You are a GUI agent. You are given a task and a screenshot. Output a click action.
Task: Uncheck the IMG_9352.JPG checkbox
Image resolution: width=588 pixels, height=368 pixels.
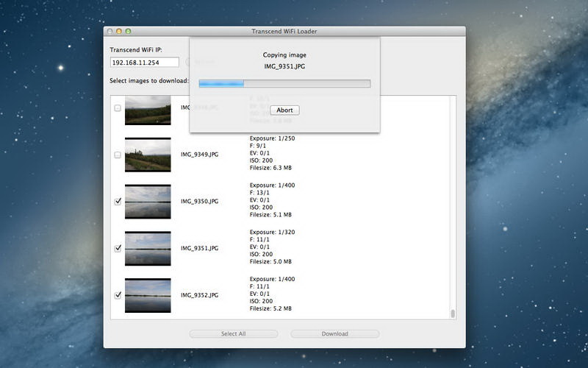[118, 295]
